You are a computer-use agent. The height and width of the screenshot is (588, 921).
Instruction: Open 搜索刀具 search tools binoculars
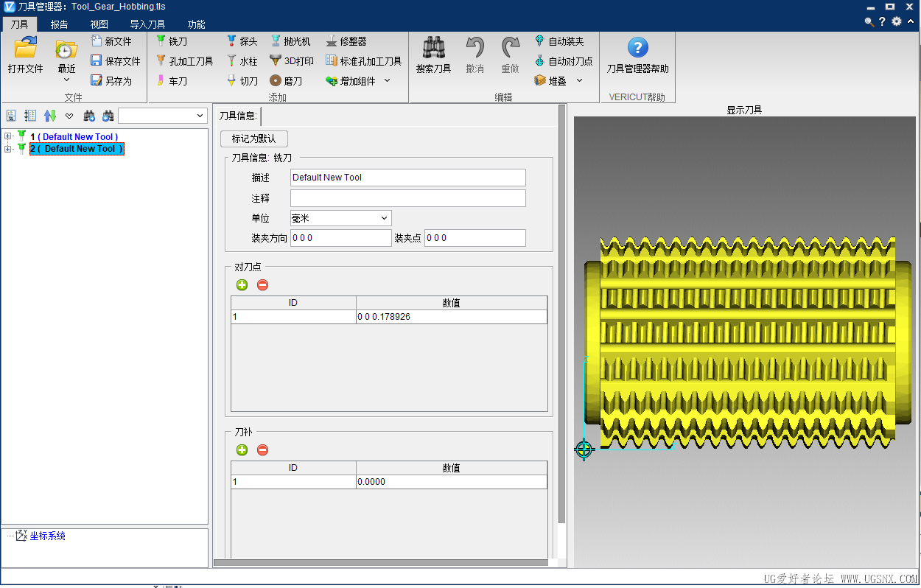pos(433,49)
